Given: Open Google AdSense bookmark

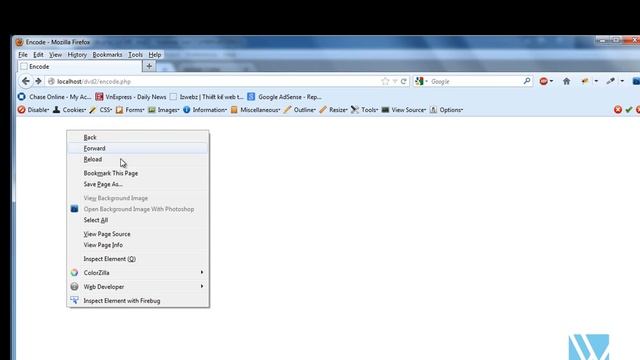Looking at the screenshot, I should pos(284,97).
